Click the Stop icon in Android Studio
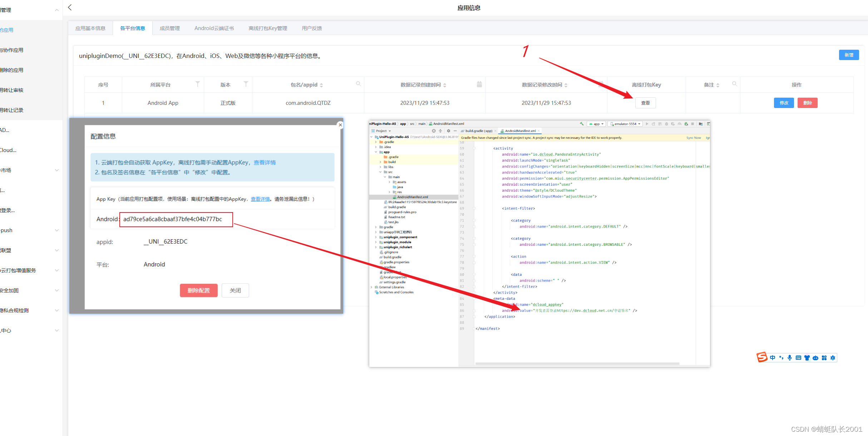Viewport: 868px width, 436px height. point(692,124)
